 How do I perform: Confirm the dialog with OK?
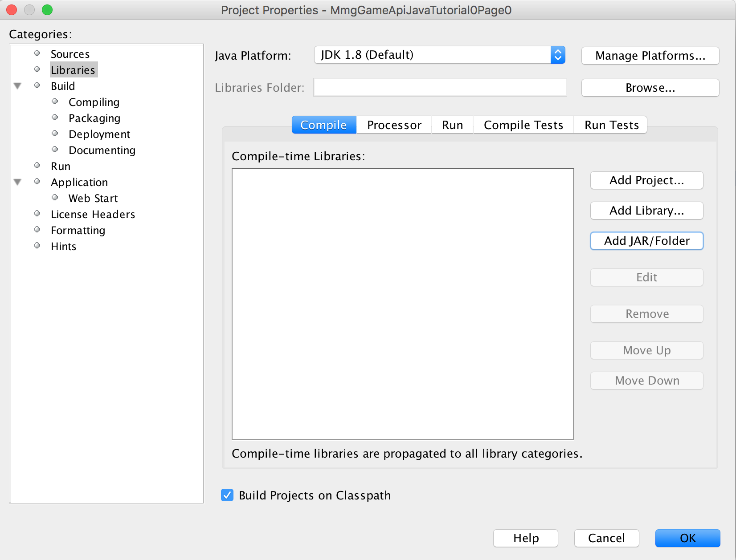click(x=687, y=538)
